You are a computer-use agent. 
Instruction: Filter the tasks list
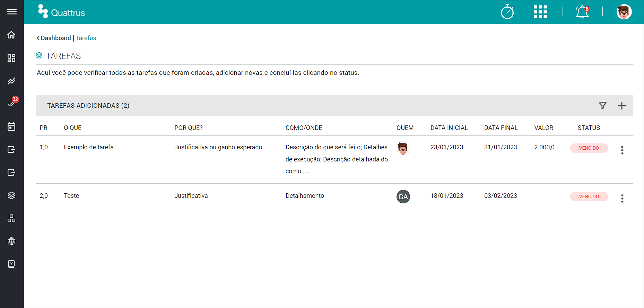603,106
